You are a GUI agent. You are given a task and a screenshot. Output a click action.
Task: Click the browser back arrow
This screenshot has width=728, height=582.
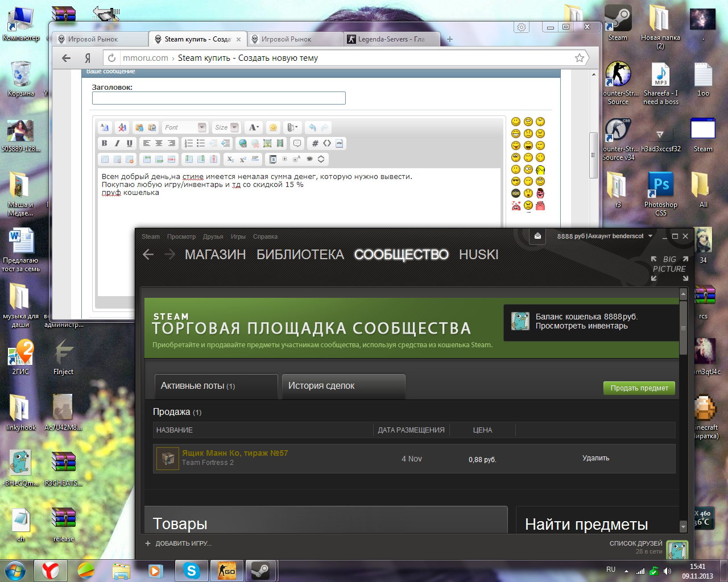pyautogui.click(x=67, y=58)
